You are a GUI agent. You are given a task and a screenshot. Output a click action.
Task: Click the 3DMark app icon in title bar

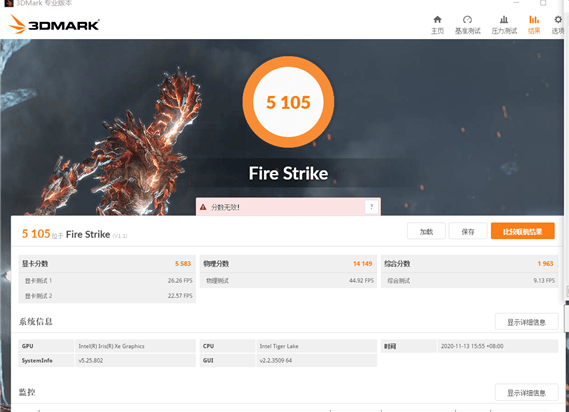pyautogui.click(x=8, y=3)
